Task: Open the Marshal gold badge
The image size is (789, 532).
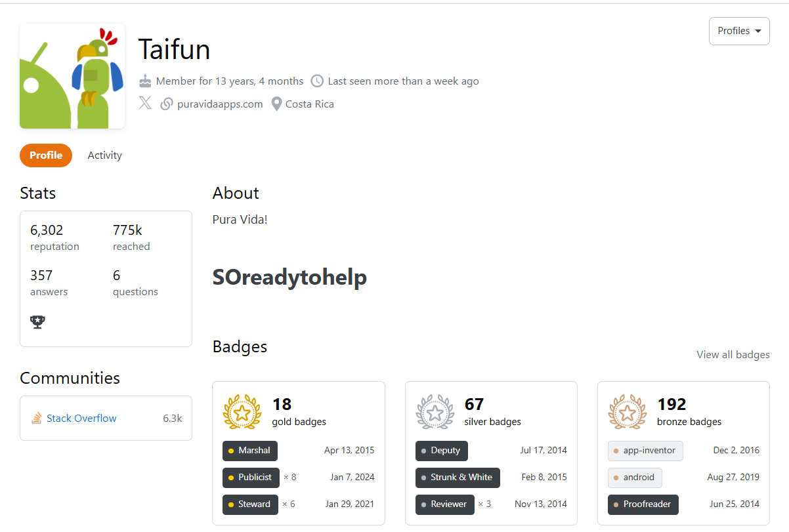Action: [x=250, y=451]
